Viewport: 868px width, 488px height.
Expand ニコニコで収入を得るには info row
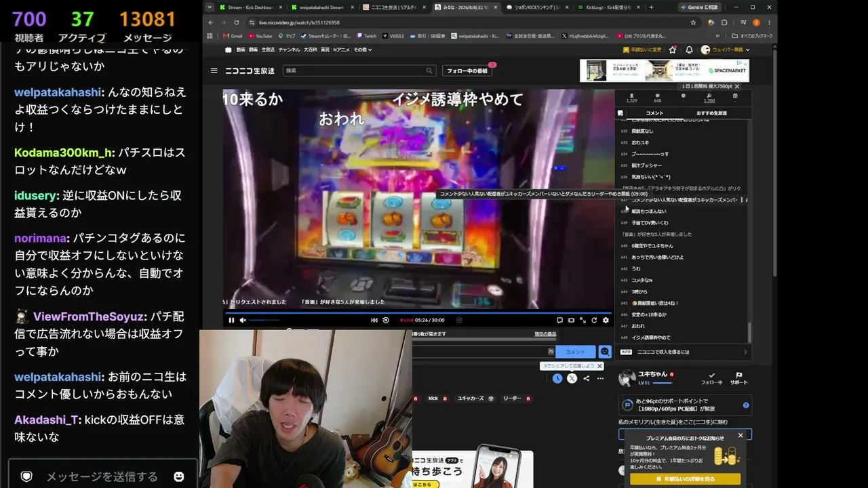684,352
